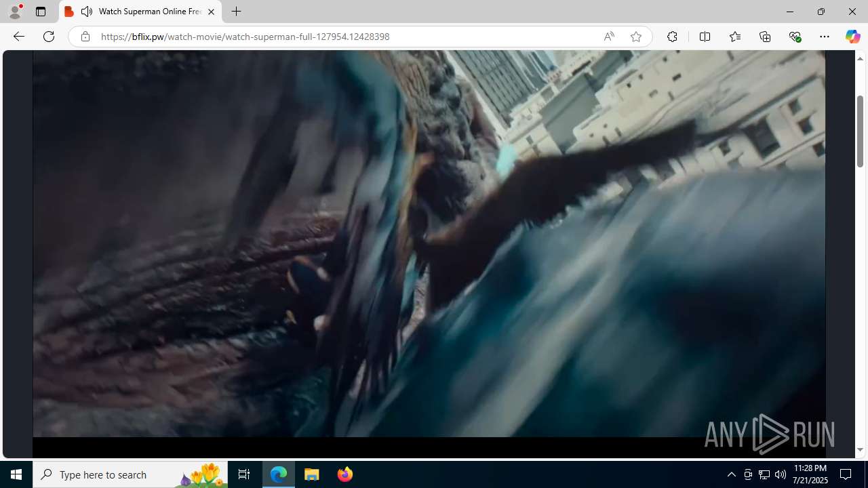This screenshot has width=868, height=488.
Task: Open the network status tray icon
Action: [x=764, y=474]
